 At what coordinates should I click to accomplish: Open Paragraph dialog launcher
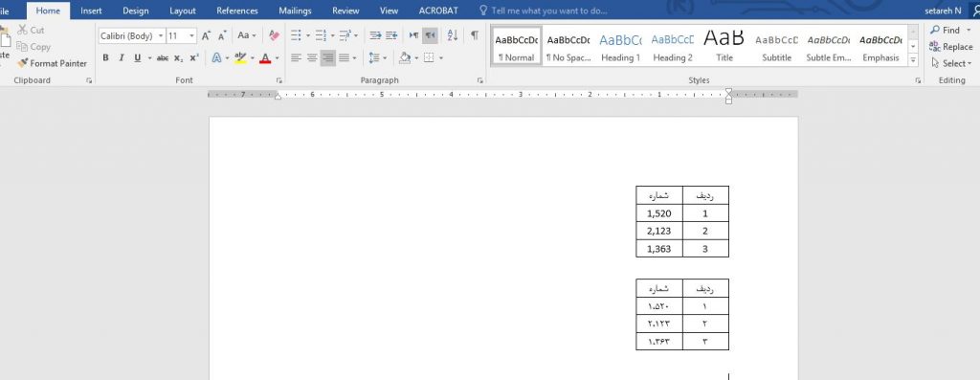(480, 80)
